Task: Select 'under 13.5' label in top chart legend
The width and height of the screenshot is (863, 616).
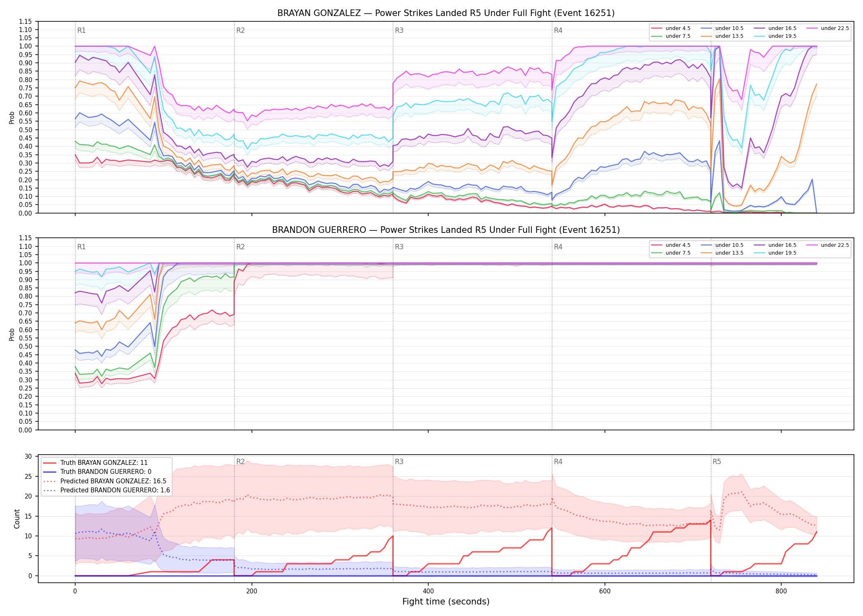Action: coord(729,36)
